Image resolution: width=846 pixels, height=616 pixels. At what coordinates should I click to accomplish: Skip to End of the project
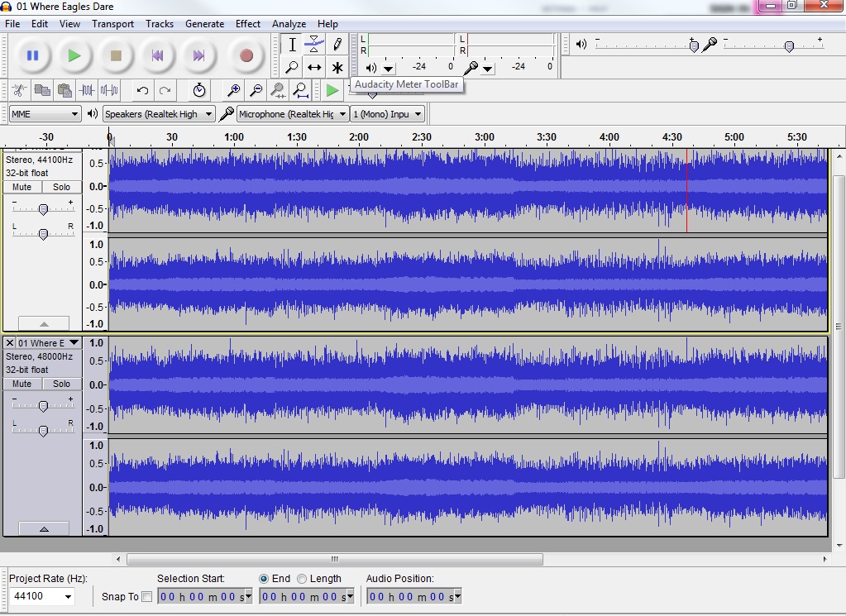click(x=198, y=55)
